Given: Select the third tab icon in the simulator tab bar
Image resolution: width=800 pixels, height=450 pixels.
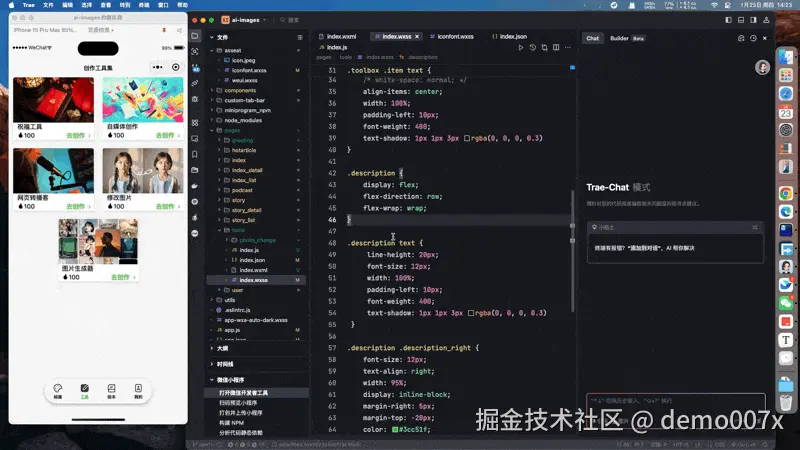Looking at the screenshot, I should click(x=111, y=391).
